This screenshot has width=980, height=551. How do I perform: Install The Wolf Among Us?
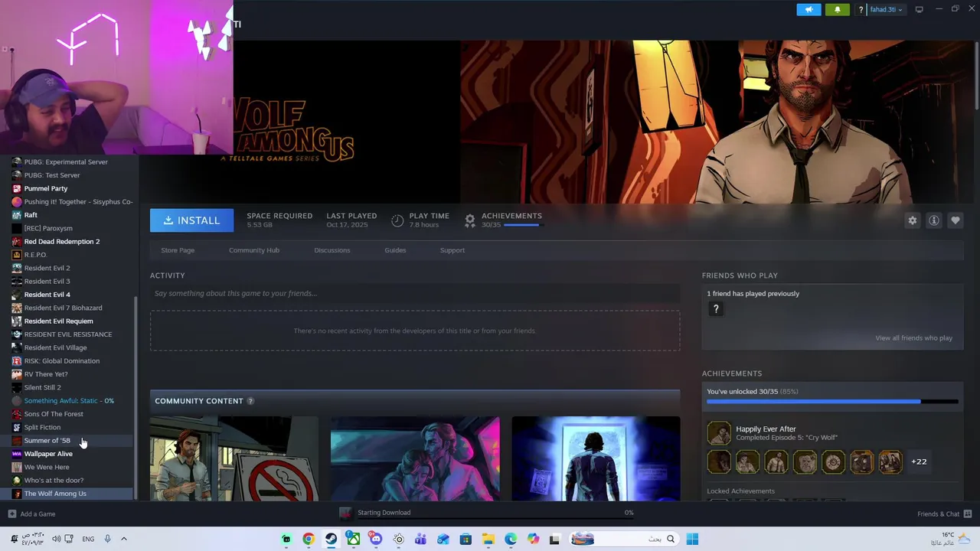tap(191, 220)
